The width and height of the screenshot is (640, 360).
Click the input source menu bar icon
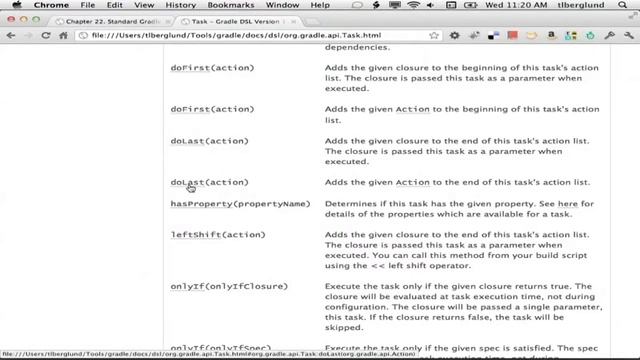(451, 5)
